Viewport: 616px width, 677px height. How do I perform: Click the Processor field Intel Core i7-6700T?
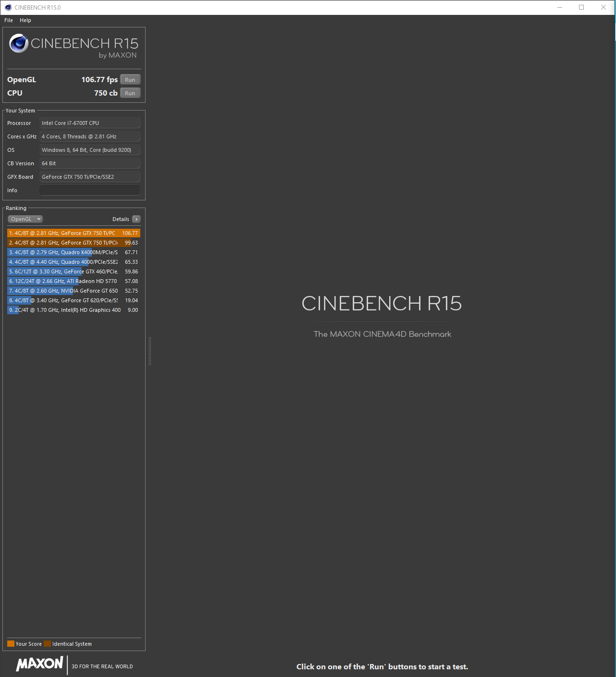pos(90,123)
